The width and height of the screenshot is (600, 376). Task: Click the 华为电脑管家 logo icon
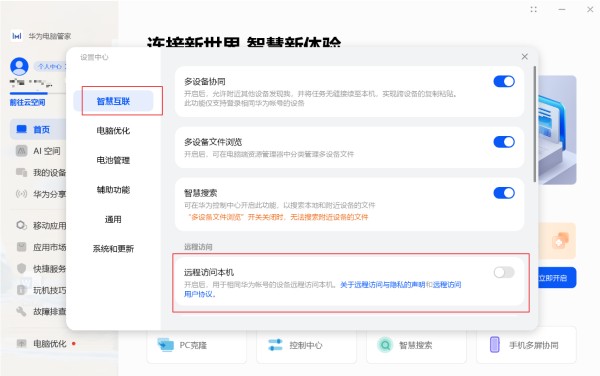pos(16,36)
